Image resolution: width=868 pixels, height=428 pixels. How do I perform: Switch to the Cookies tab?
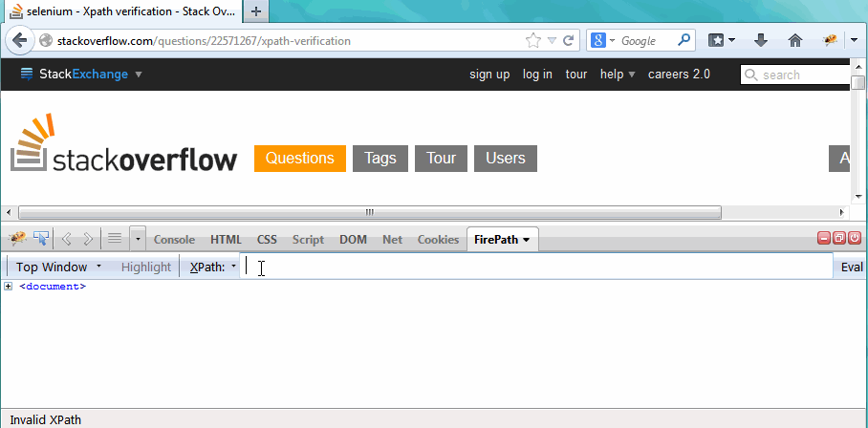(x=439, y=240)
